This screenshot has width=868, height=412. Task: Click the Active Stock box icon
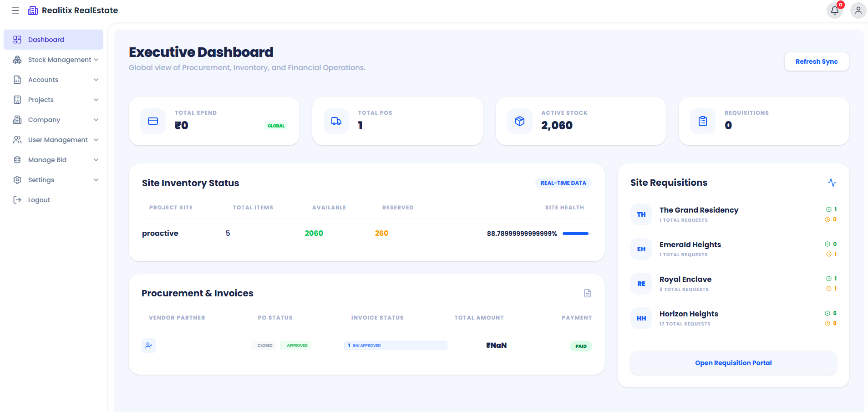[x=520, y=121]
